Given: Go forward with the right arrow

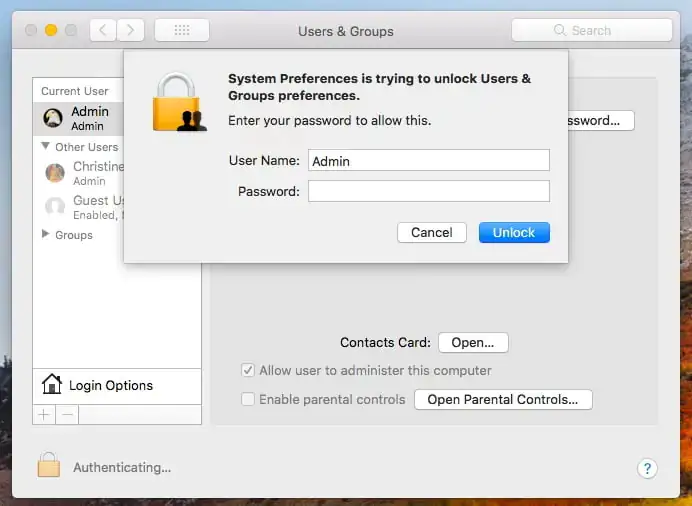Looking at the screenshot, I should pyautogui.click(x=131, y=30).
